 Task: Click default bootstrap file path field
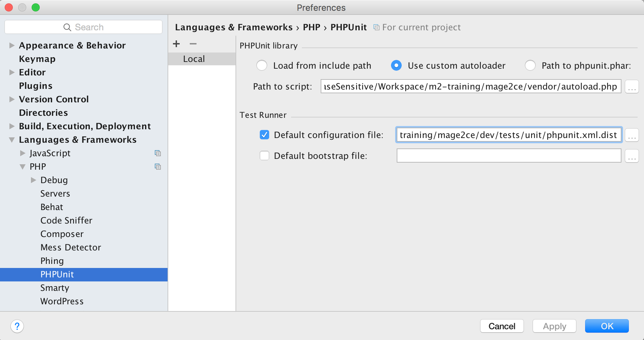[509, 156]
